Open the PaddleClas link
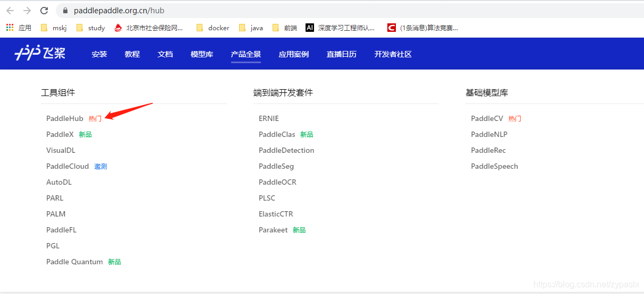Screen dimensions: 644x294 [277, 134]
